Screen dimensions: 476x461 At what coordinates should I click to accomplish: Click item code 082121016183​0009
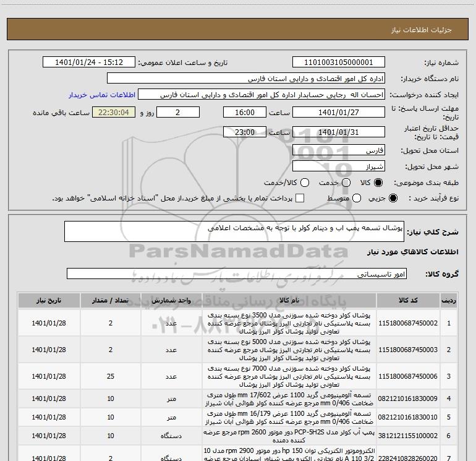pyautogui.click(x=408, y=399)
